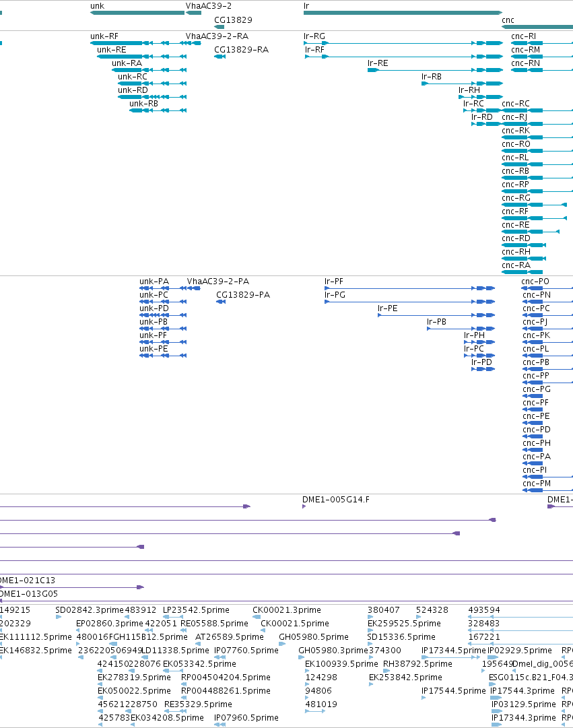Open transcript lr-RE
The width and height of the screenshot is (573, 728).
click(x=378, y=63)
